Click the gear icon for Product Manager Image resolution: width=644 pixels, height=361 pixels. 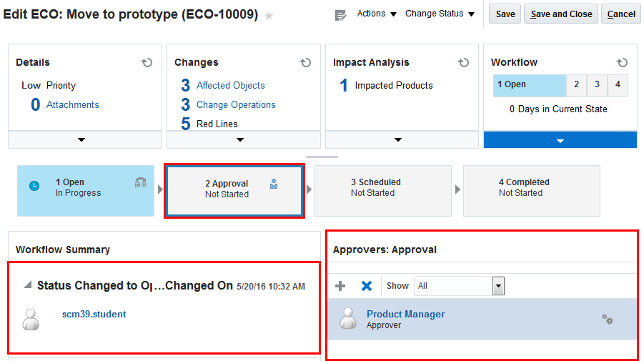coord(608,320)
